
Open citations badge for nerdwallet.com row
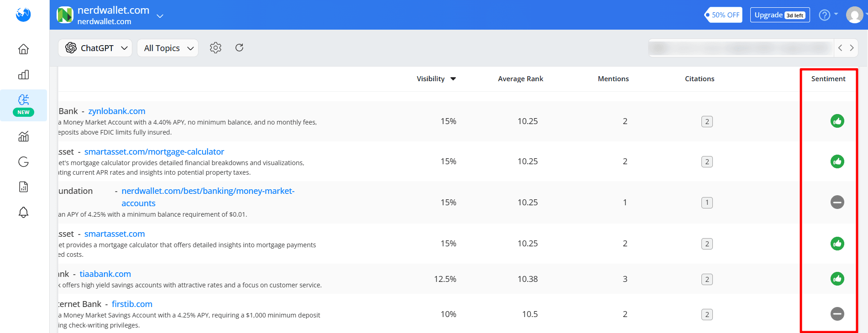coord(707,203)
